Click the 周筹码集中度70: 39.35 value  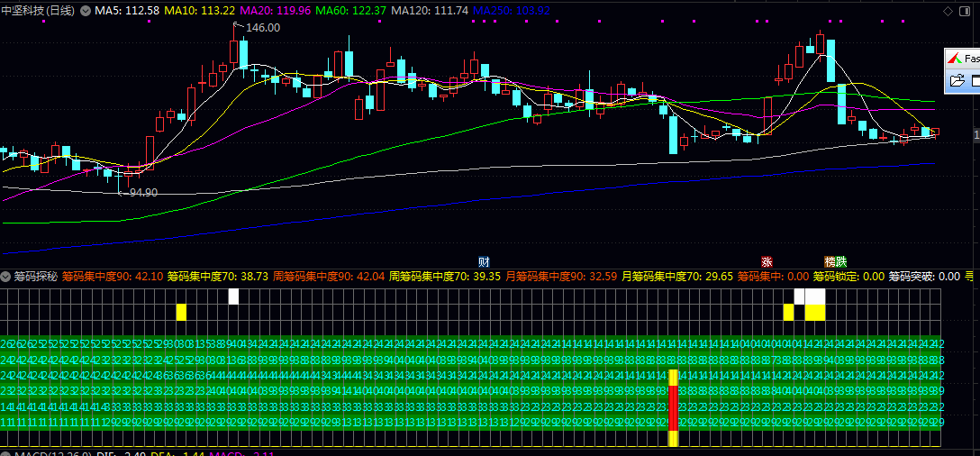click(445, 276)
